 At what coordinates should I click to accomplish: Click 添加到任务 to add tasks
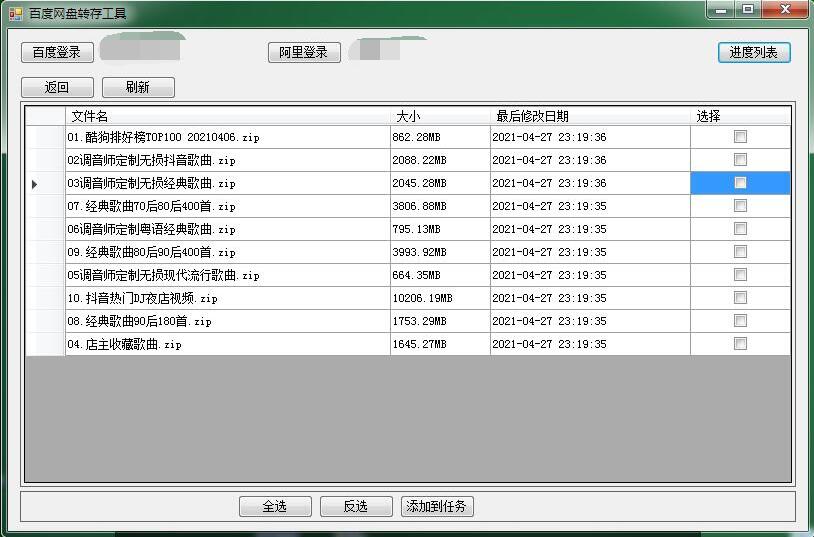(437, 507)
